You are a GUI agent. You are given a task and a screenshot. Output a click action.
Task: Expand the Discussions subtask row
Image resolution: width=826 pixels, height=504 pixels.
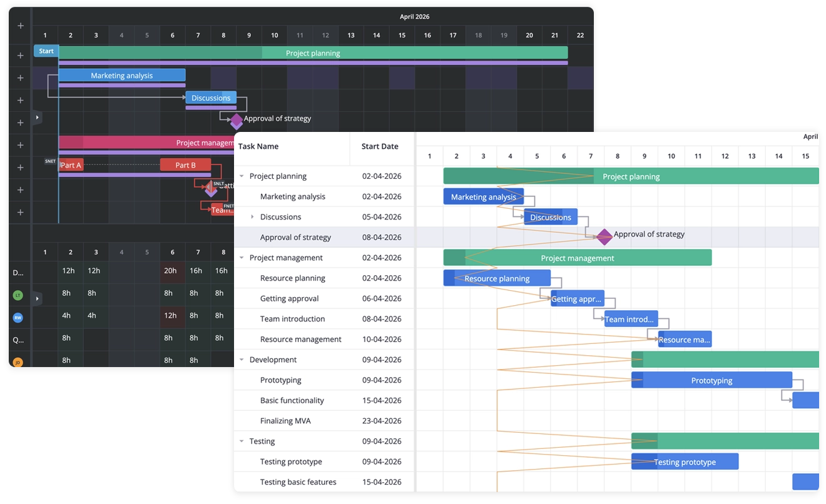pyautogui.click(x=252, y=217)
